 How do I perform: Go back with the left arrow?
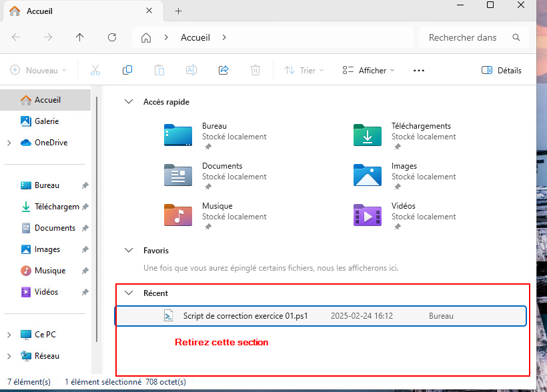(16, 37)
